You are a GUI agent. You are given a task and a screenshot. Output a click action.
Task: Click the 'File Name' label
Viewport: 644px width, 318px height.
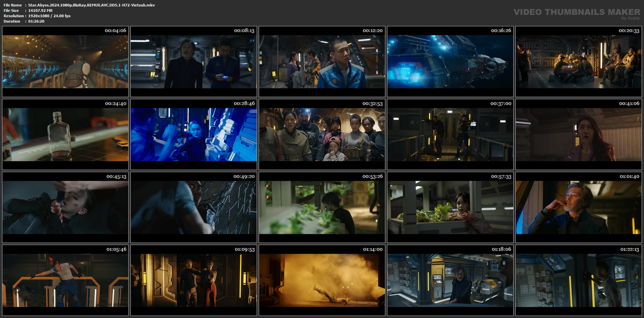click(x=12, y=5)
